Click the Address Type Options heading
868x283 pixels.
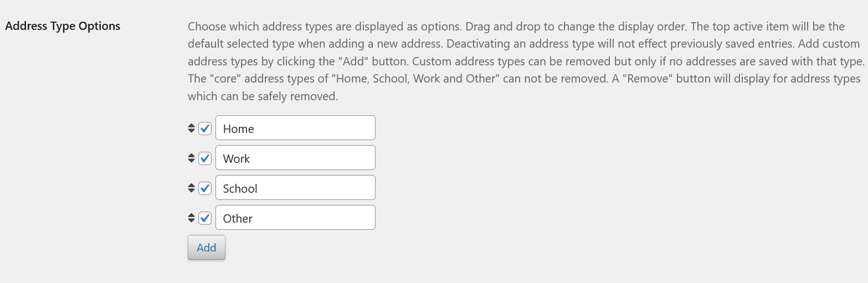(63, 26)
